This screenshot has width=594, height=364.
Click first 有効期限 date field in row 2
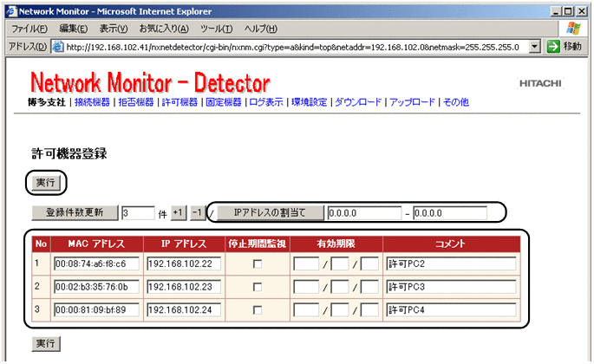[x=306, y=287]
